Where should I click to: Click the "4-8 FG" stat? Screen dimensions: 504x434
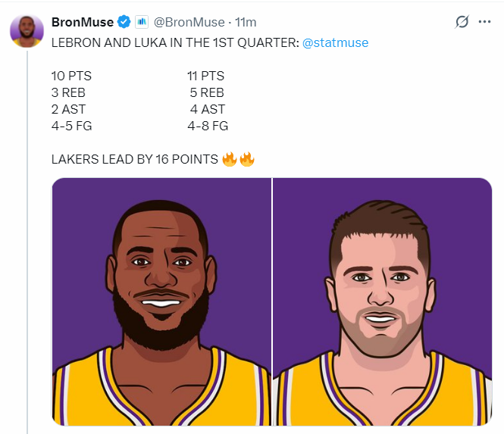tap(208, 126)
